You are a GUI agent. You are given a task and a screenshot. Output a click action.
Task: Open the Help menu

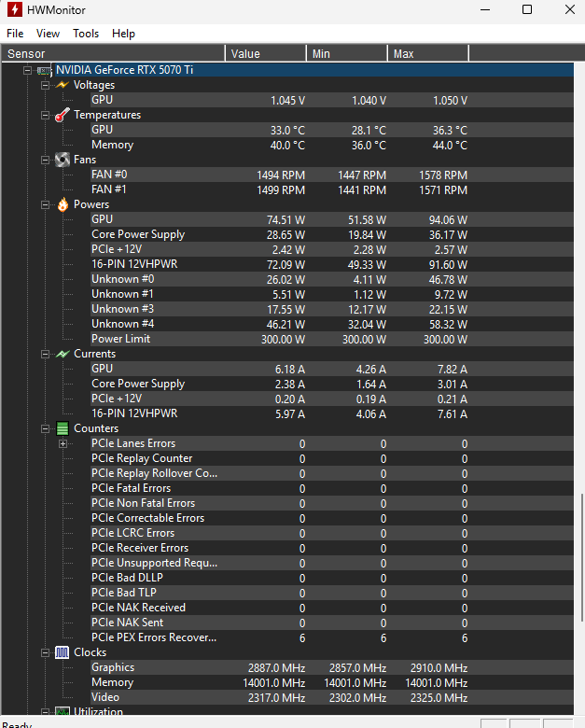click(123, 34)
